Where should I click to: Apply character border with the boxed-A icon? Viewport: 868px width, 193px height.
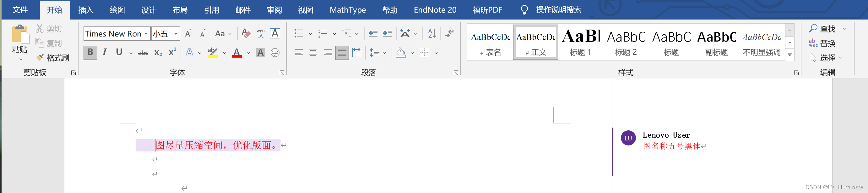275,33
